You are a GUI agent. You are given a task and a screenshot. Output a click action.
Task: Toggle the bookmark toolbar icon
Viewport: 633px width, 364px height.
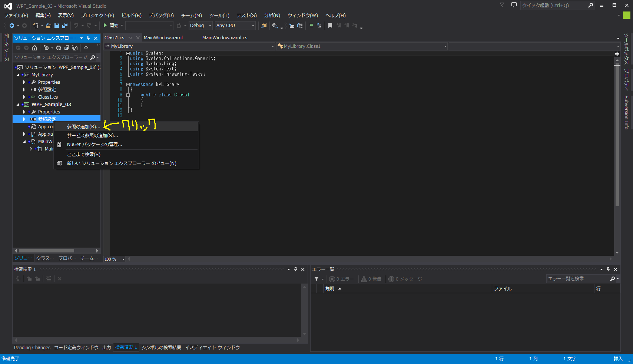[x=330, y=26]
